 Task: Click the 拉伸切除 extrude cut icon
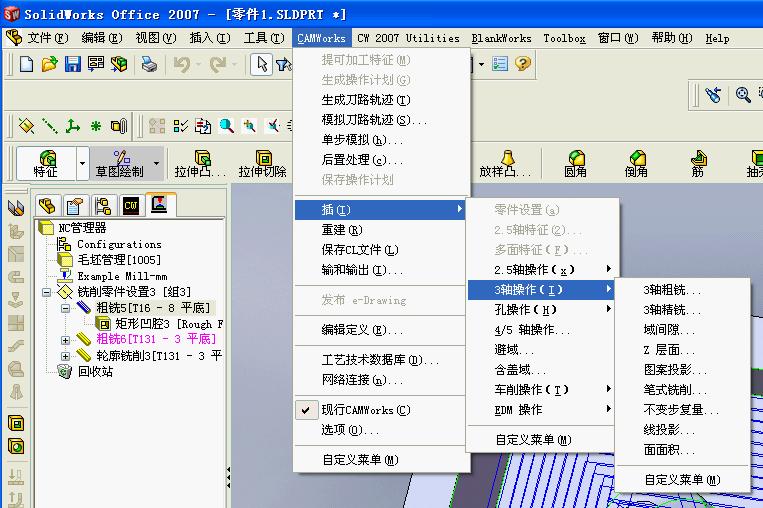[x=263, y=163]
